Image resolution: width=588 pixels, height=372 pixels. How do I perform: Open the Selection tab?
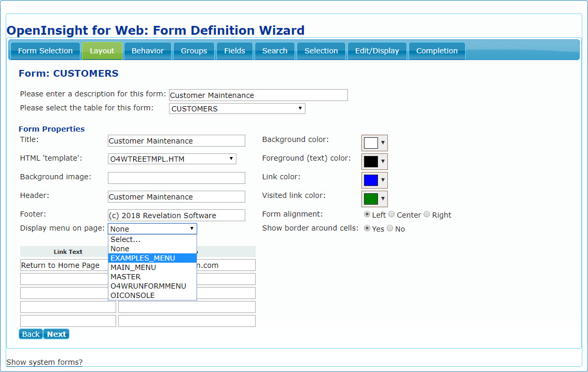pos(321,51)
